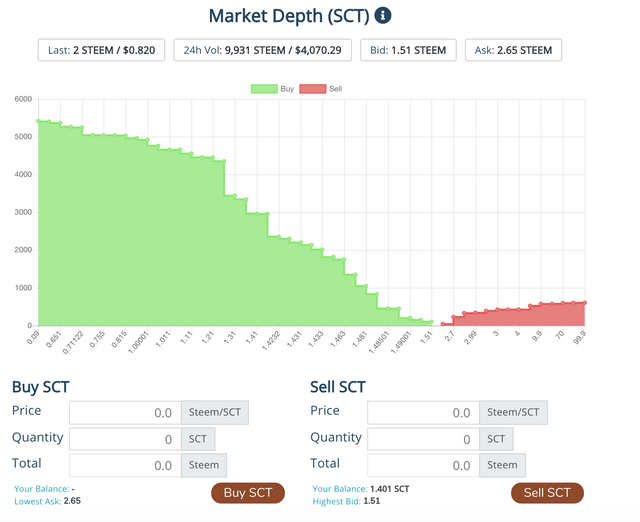This screenshot has height=522, width=640.
Task: Toggle the red Sell legend swatch
Action: [313, 89]
